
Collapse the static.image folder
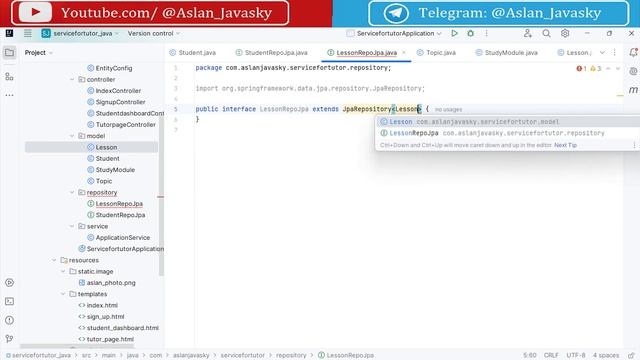click(63, 271)
